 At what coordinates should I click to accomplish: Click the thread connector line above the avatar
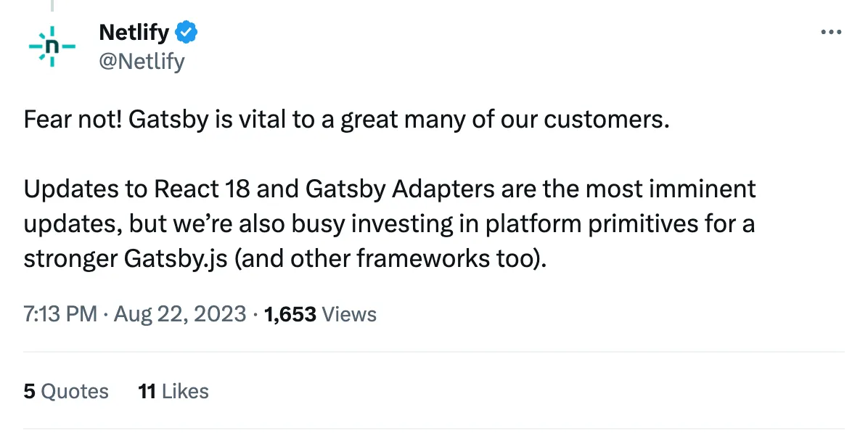coord(52,6)
